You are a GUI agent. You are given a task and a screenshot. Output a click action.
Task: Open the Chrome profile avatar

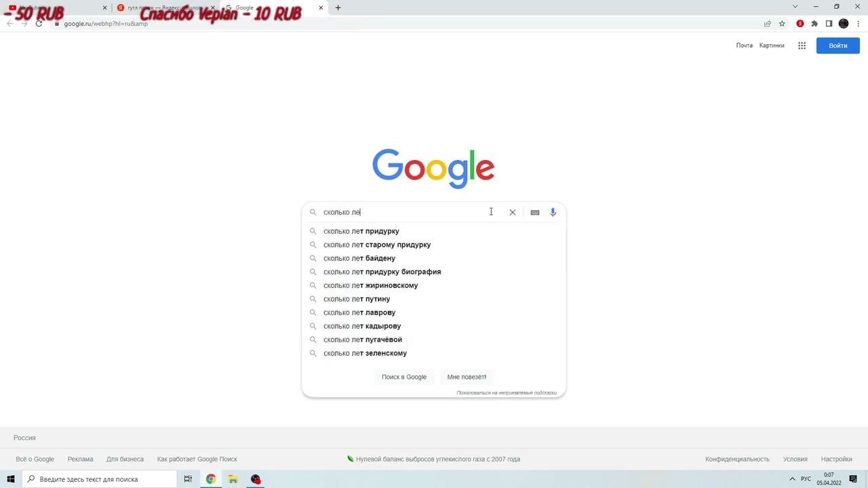click(x=844, y=24)
